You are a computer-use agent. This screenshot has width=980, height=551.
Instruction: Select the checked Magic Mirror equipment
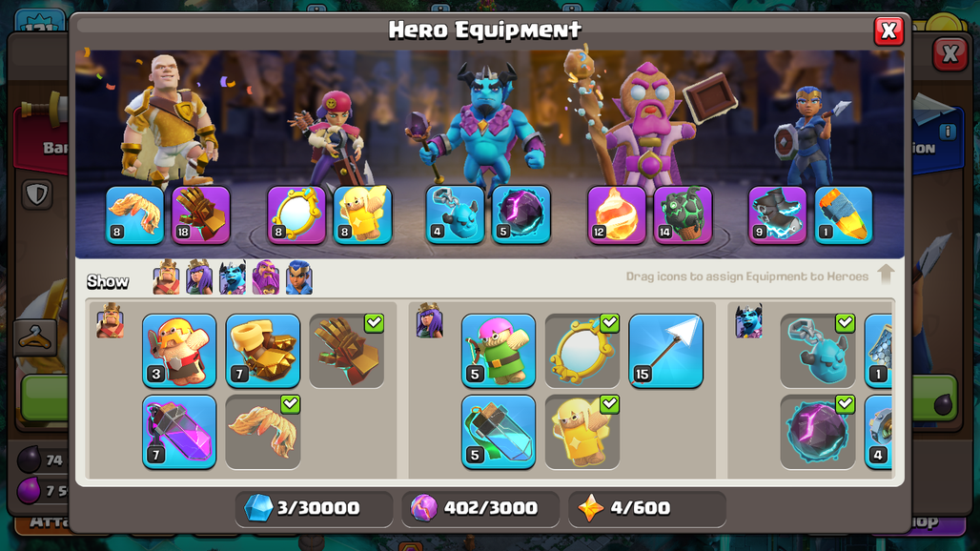(x=582, y=351)
